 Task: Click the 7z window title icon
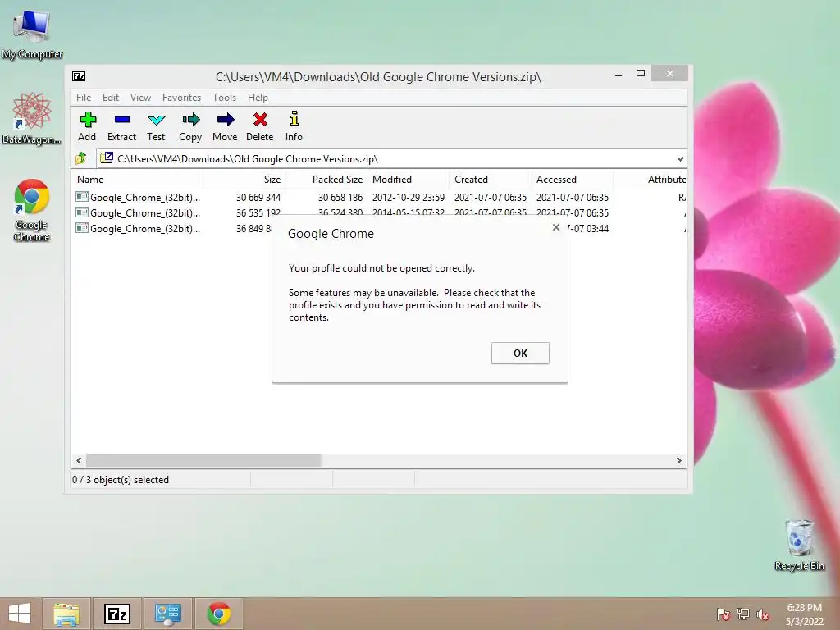(x=79, y=76)
